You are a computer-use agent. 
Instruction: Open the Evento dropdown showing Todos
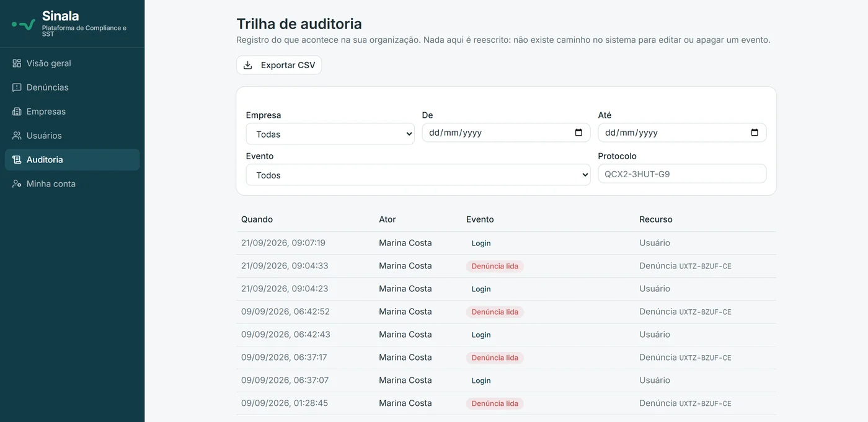[418, 175]
